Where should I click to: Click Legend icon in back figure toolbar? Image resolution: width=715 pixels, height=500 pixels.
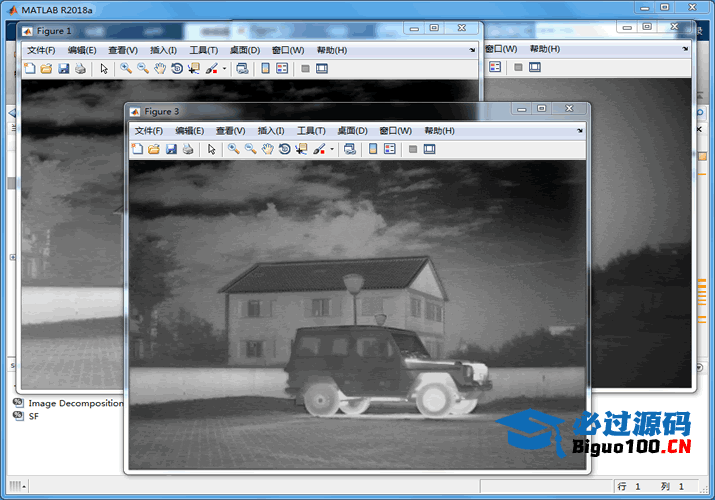point(495,67)
